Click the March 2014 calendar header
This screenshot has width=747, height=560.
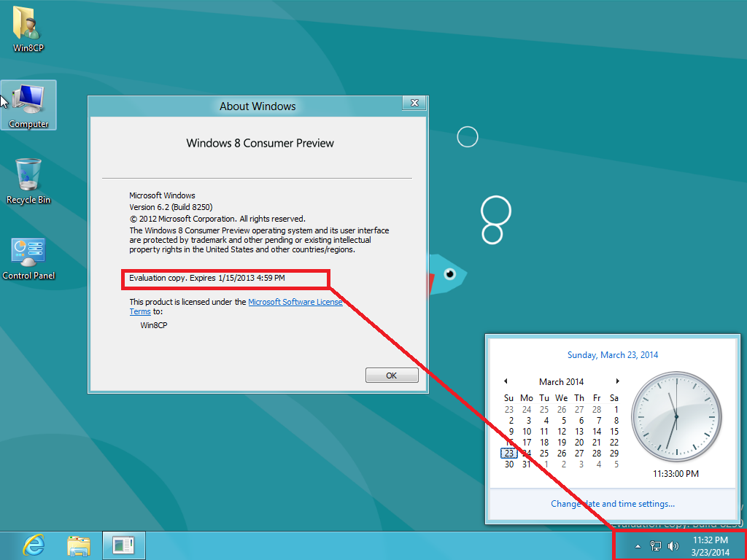pyautogui.click(x=561, y=382)
